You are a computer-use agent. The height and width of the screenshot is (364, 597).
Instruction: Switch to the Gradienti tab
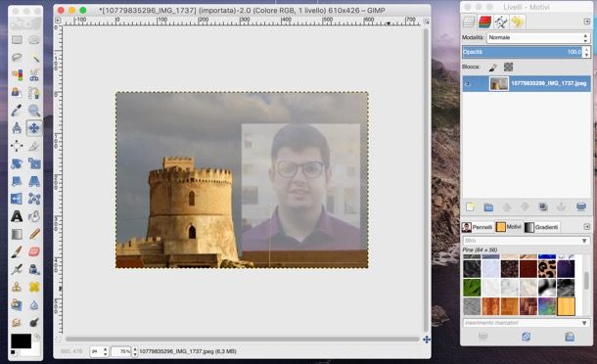[542, 227]
